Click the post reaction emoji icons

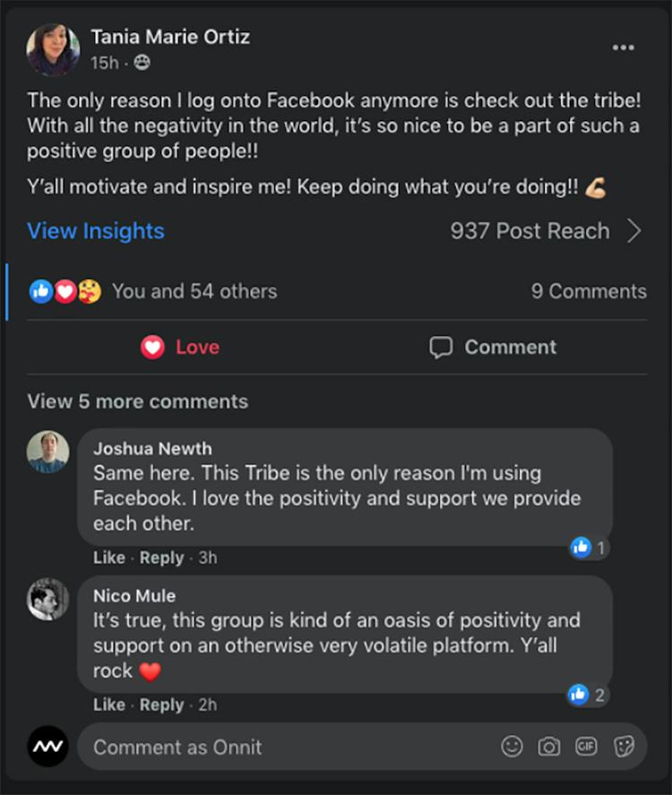[65, 291]
